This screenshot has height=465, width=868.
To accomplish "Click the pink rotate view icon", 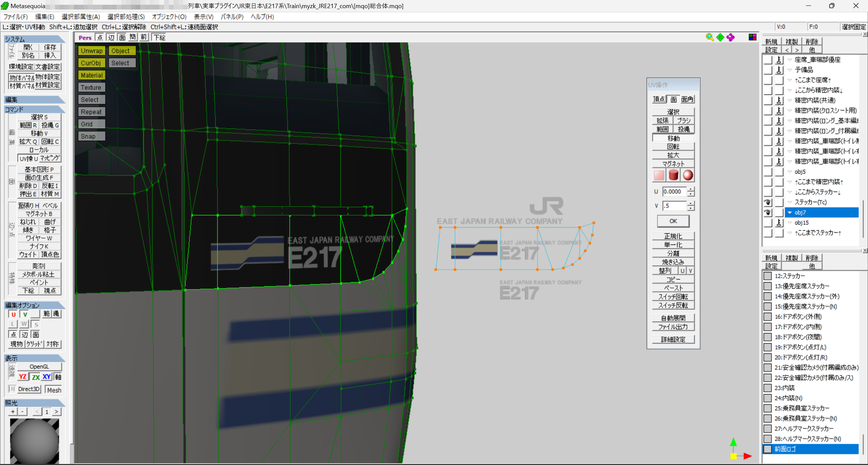I will pyautogui.click(x=730, y=37).
